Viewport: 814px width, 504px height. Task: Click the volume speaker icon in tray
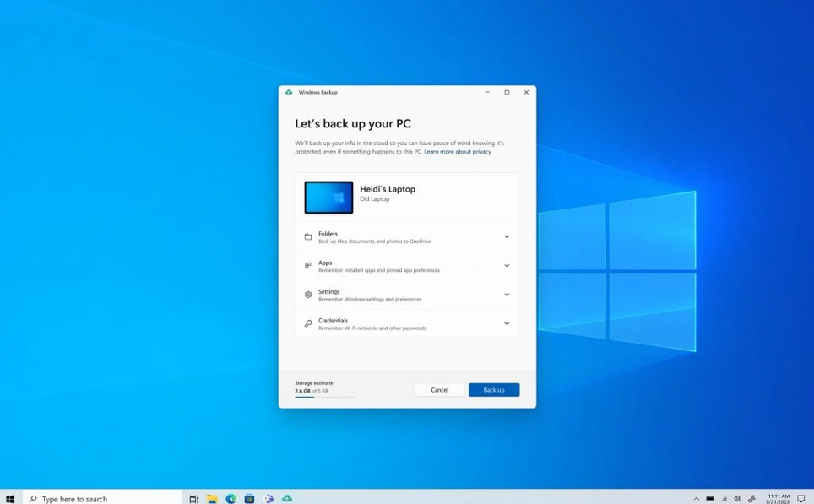tap(737, 499)
